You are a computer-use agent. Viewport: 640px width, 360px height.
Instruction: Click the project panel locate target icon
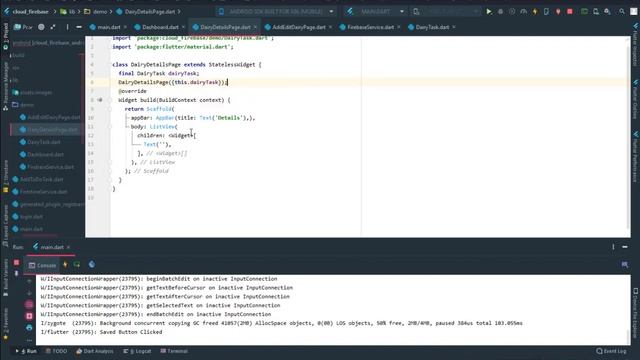pyautogui.click(x=41, y=27)
